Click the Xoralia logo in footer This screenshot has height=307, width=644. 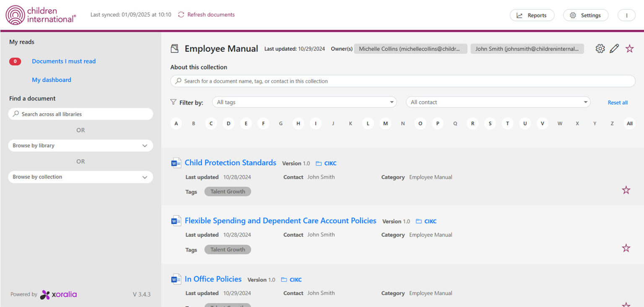click(x=58, y=294)
